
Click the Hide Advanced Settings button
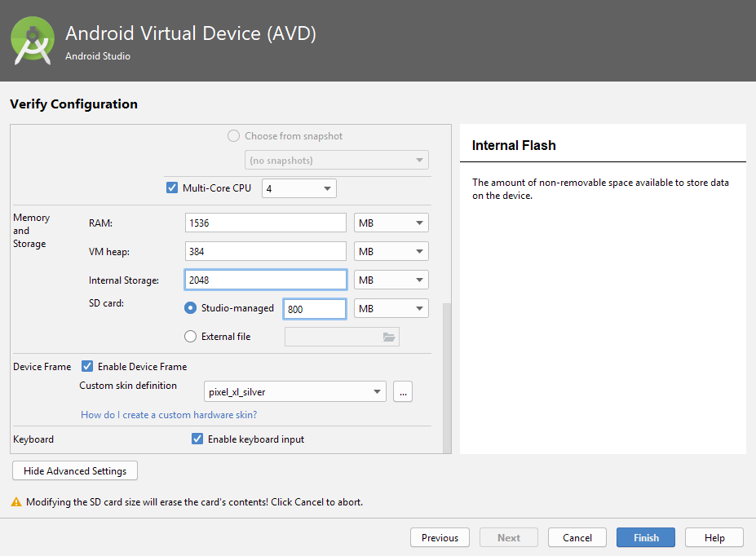(75, 471)
